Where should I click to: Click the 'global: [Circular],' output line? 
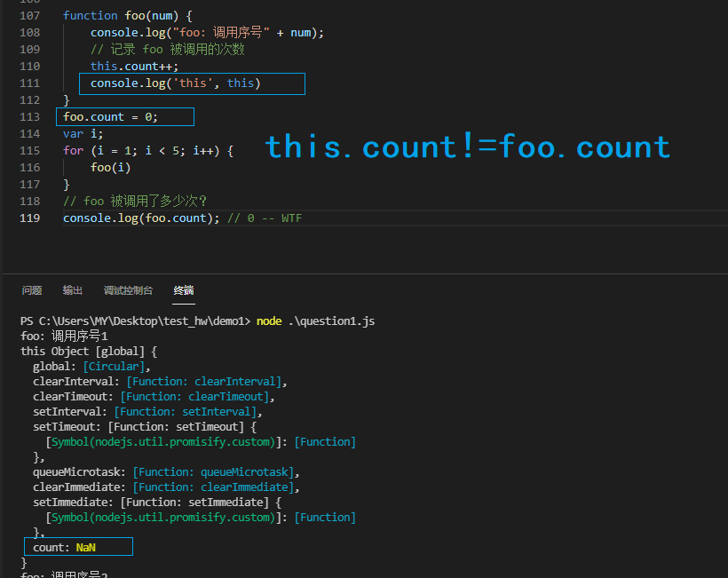pyautogui.click(x=91, y=367)
